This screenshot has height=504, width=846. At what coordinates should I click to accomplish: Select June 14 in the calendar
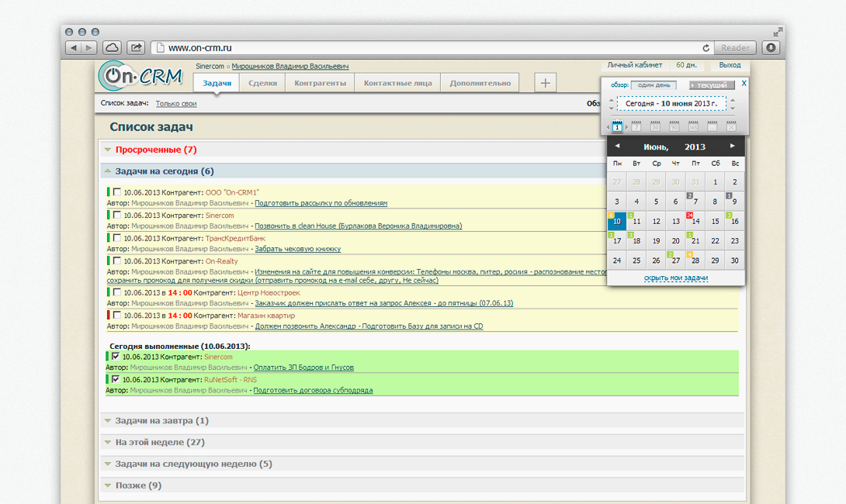pos(695,221)
